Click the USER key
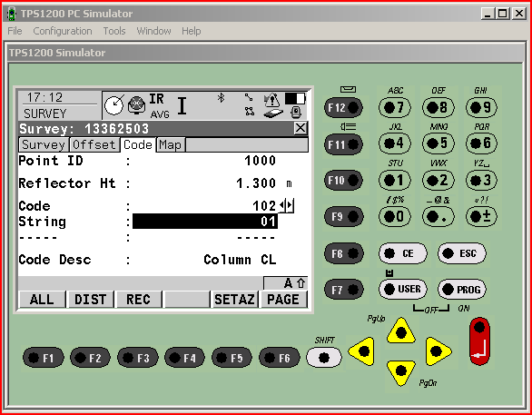Screen dimensions: 532x415 pos(403,289)
